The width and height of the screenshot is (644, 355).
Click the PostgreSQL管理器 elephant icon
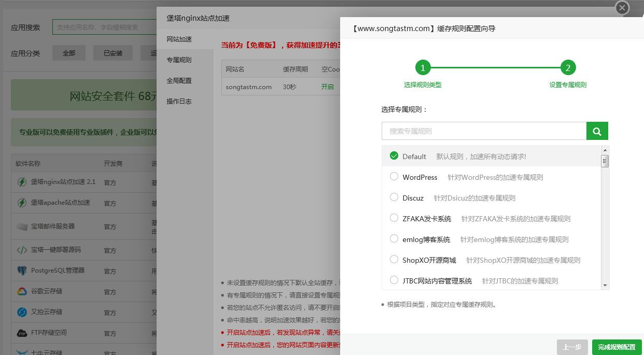tap(22, 271)
